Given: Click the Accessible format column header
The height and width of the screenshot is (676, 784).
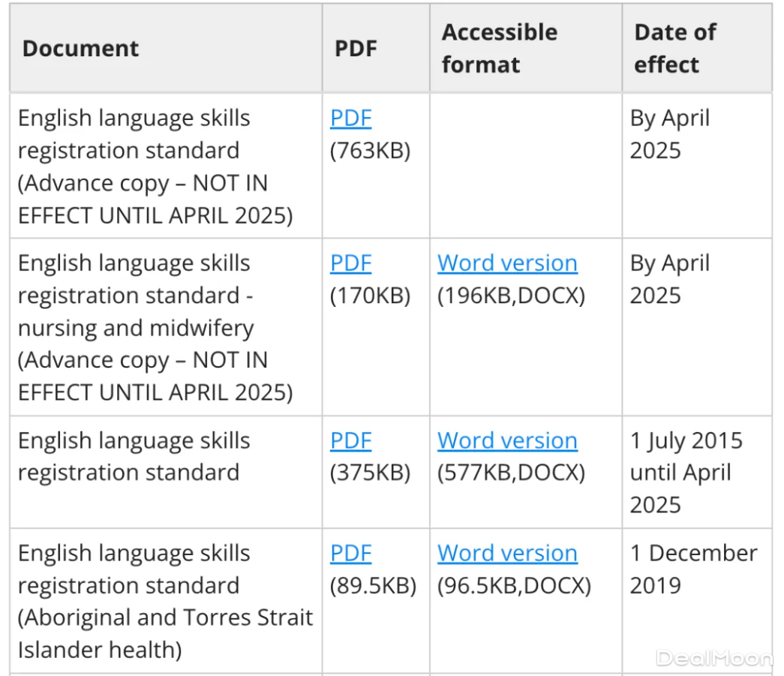Looking at the screenshot, I should pos(499,49).
